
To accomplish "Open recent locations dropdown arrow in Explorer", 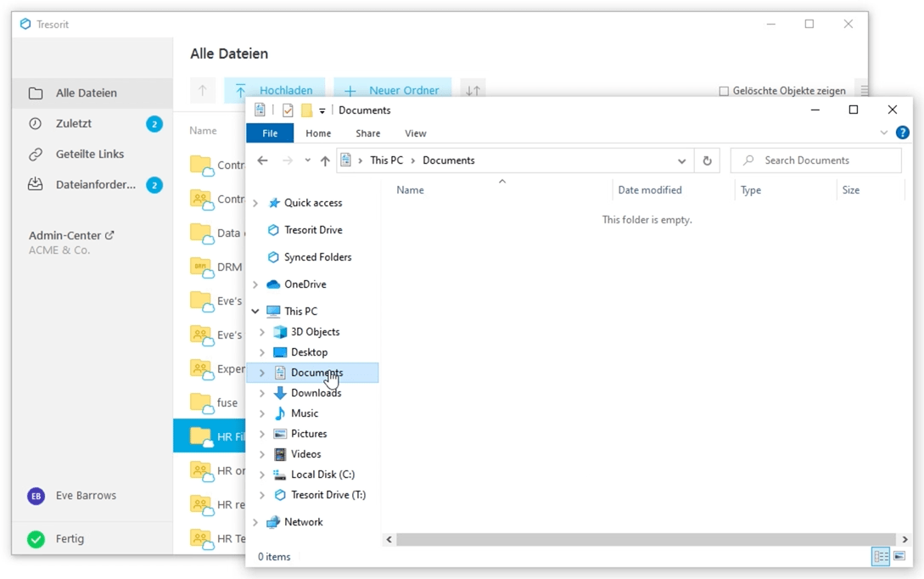I will (308, 160).
